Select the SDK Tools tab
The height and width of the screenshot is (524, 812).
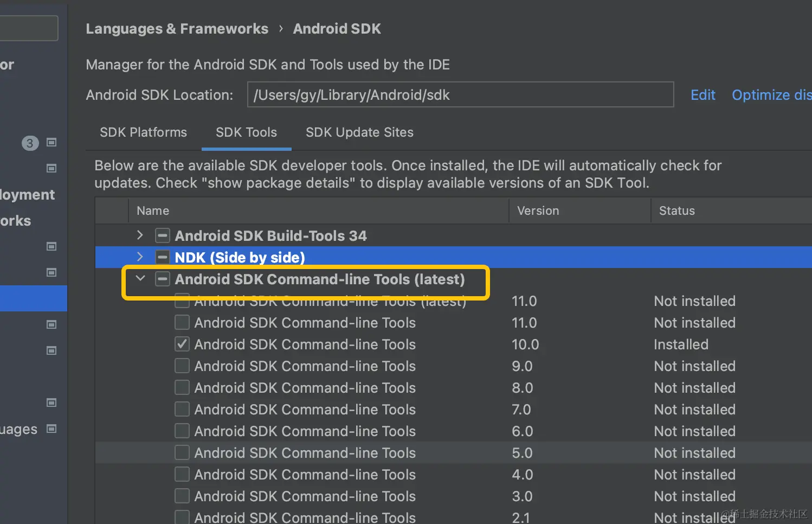246,132
